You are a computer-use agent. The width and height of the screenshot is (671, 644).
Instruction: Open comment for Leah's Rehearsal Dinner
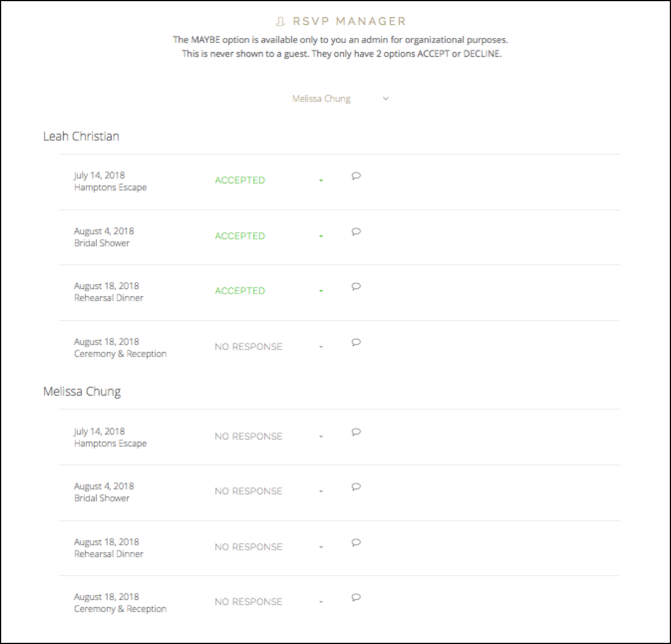(356, 286)
